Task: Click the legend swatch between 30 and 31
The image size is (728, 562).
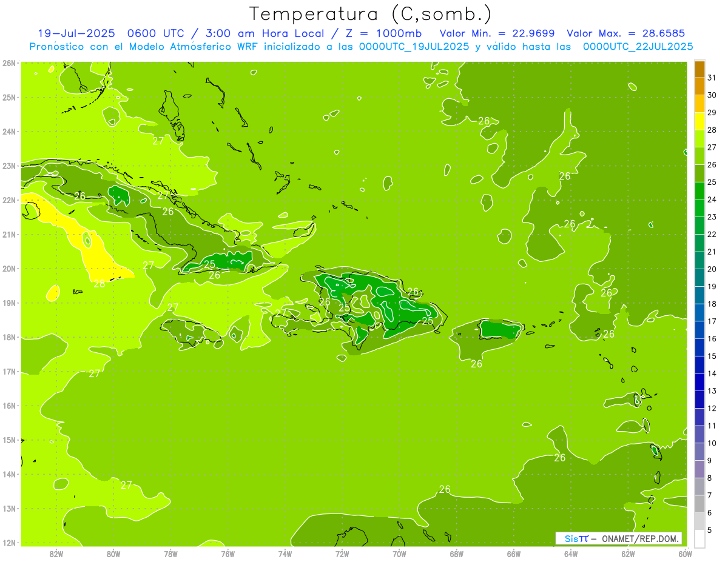Action: pyautogui.click(x=699, y=87)
